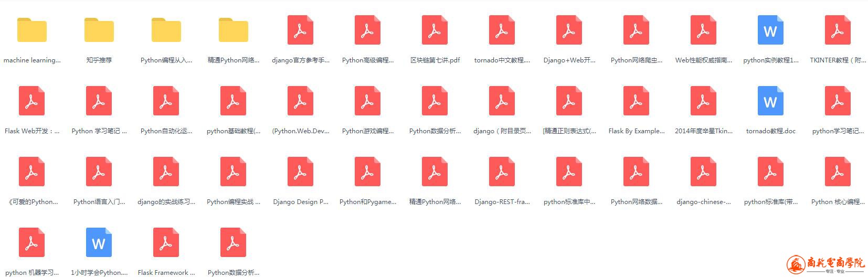Open the Flask By Example PDF

[636, 101]
